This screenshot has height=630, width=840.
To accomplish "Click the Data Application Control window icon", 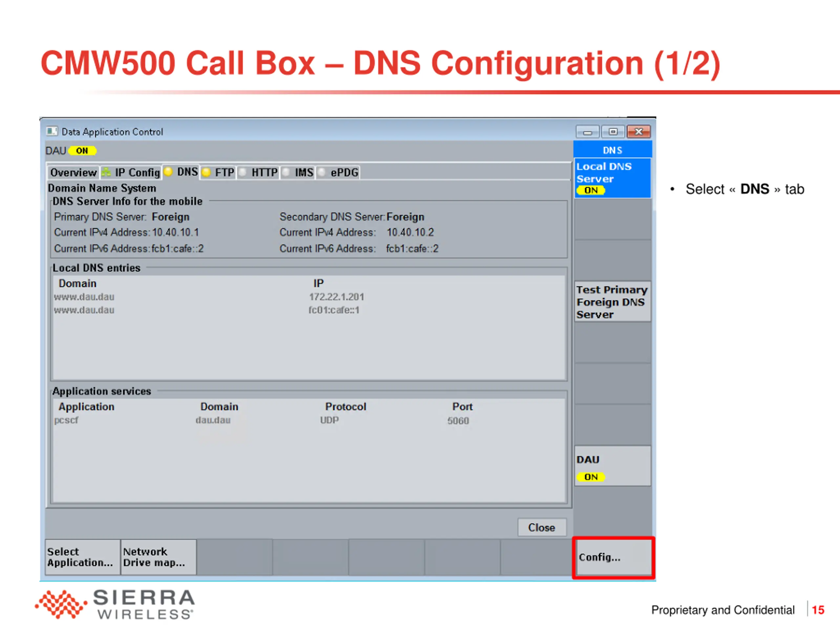I will [x=52, y=131].
